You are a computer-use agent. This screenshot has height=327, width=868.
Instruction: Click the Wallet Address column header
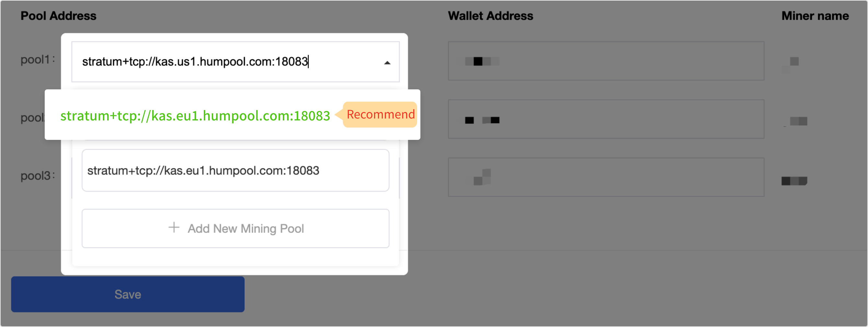[490, 16]
